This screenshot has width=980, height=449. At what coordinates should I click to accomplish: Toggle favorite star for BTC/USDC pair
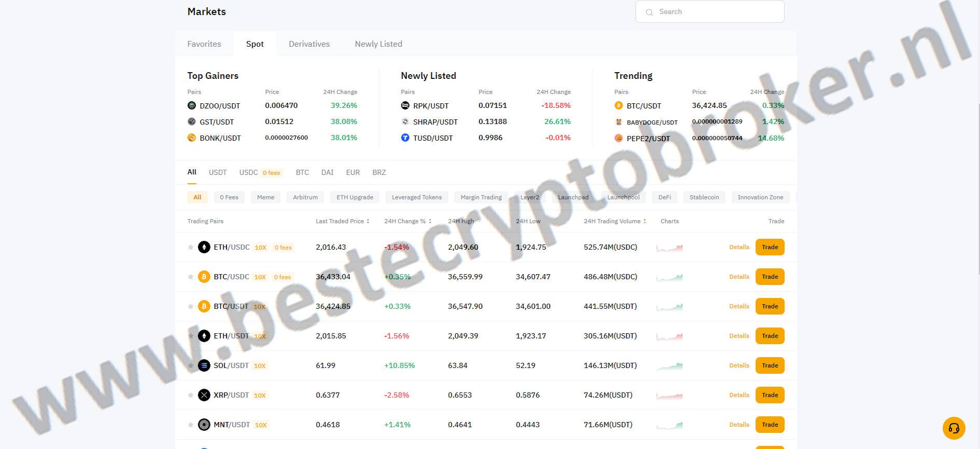click(191, 277)
